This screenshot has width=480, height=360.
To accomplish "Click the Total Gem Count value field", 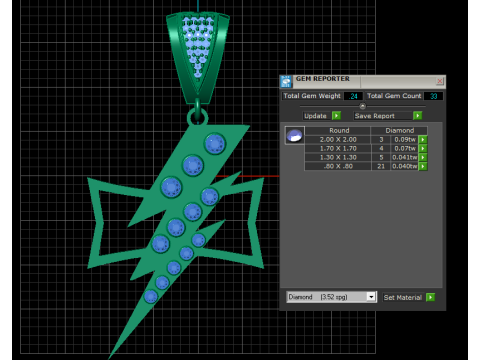I will [433, 96].
